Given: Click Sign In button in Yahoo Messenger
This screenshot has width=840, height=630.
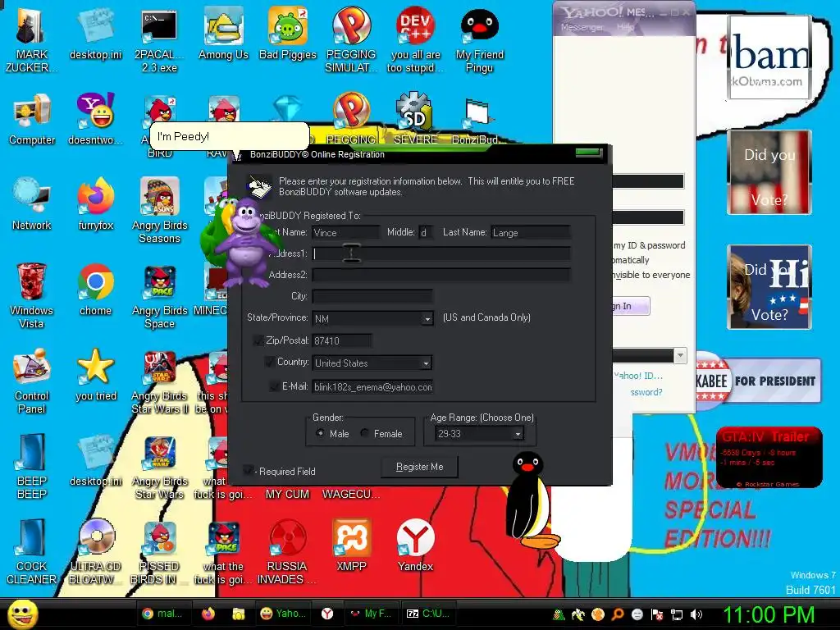Looking at the screenshot, I should click(631, 307).
